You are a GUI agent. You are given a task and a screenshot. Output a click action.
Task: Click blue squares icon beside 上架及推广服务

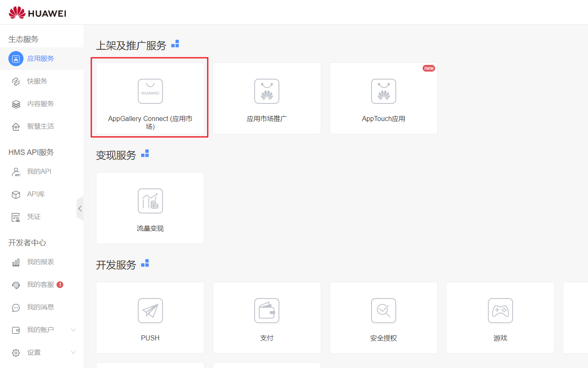[x=175, y=44]
